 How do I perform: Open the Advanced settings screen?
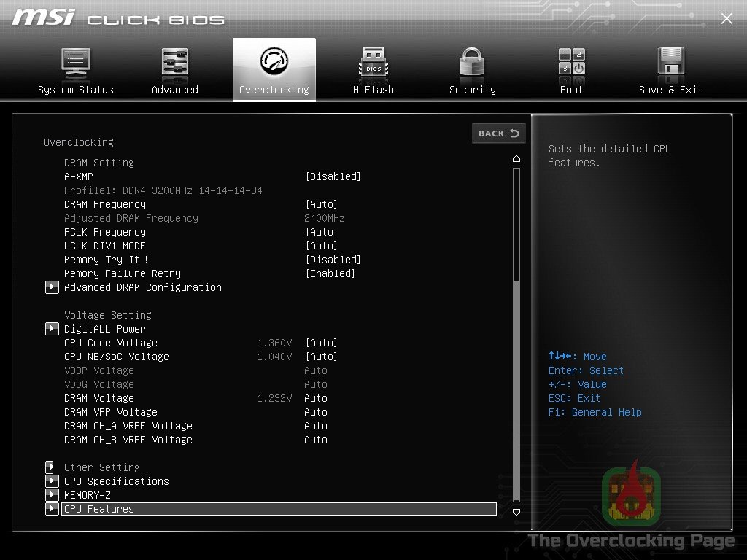(x=174, y=69)
